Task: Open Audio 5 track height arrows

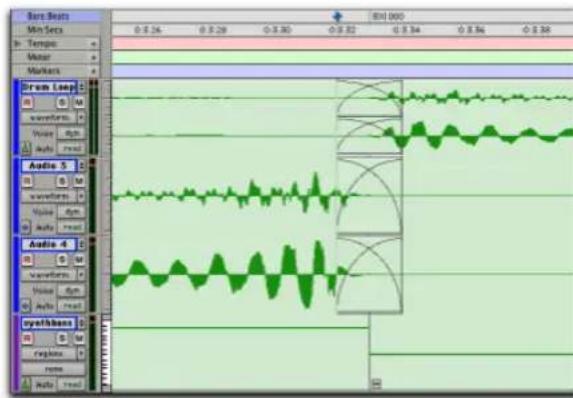Action: click(81, 166)
